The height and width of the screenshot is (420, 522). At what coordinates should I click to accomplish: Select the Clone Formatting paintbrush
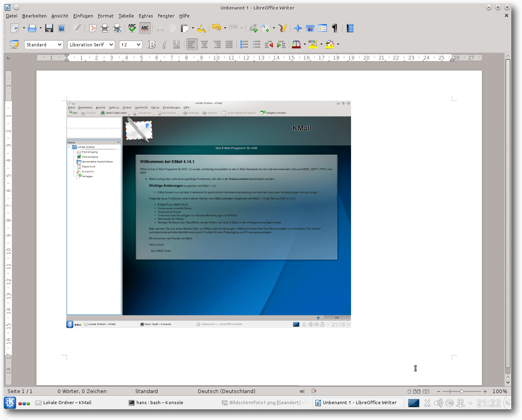pyautogui.click(x=202, y=28)
